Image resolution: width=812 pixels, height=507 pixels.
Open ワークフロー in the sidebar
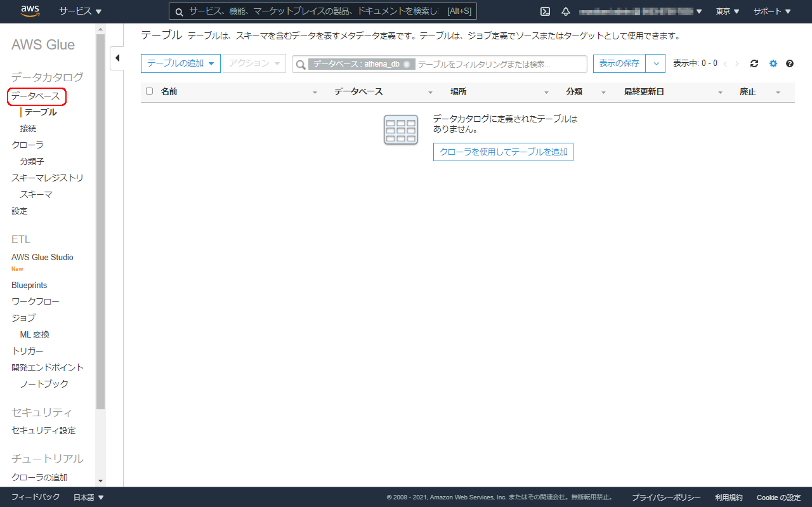pyautogui.click(x=36, y=301)
